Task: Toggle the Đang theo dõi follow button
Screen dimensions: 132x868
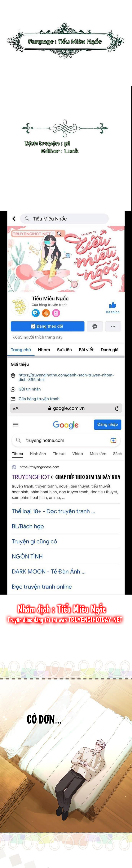Action: [x=47, y=326]
